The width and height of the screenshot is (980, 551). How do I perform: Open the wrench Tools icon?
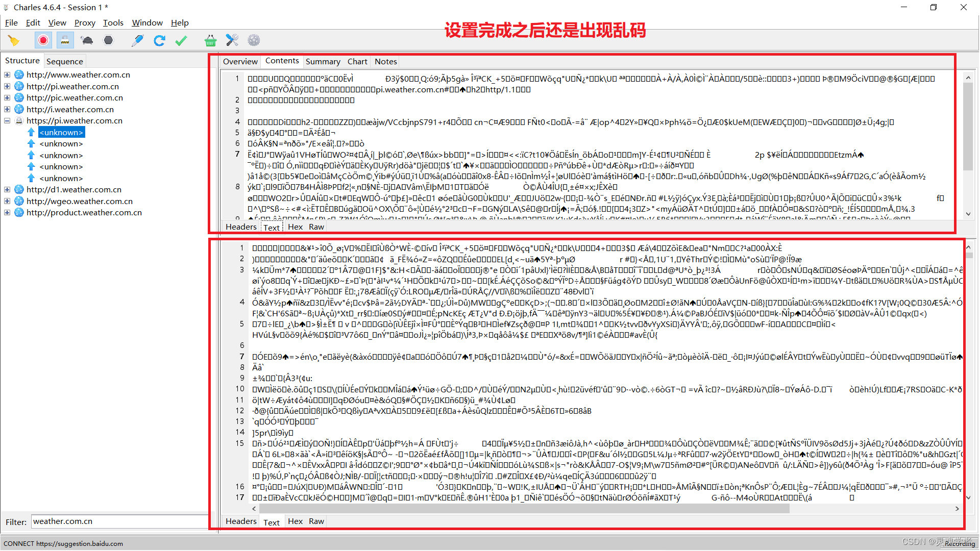point(232,40)
